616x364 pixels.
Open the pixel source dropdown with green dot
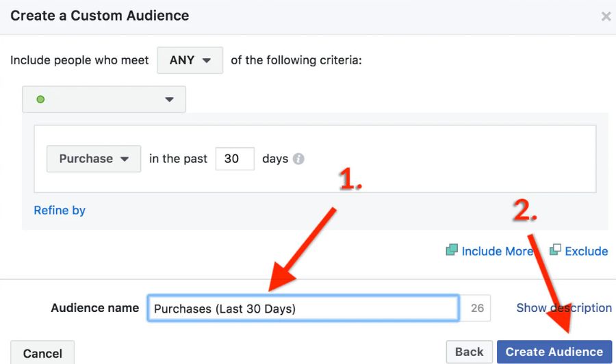click(x=104, y=99)
